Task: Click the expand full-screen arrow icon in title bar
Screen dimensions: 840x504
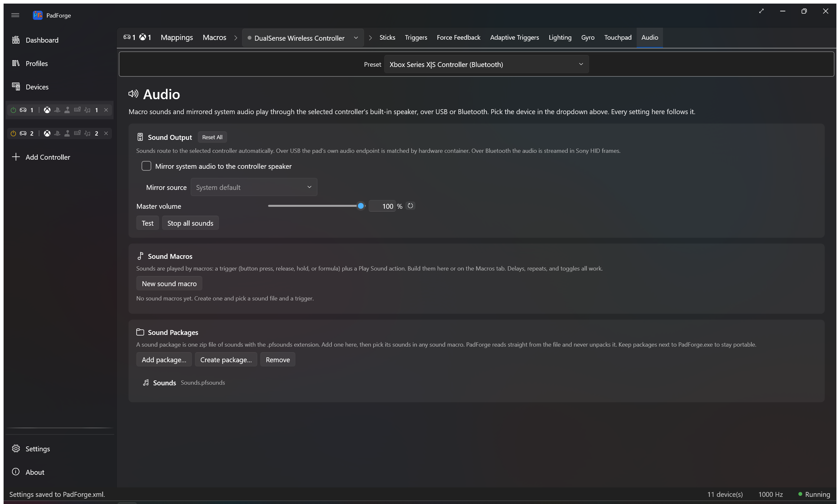Action: tap(761, 11)
